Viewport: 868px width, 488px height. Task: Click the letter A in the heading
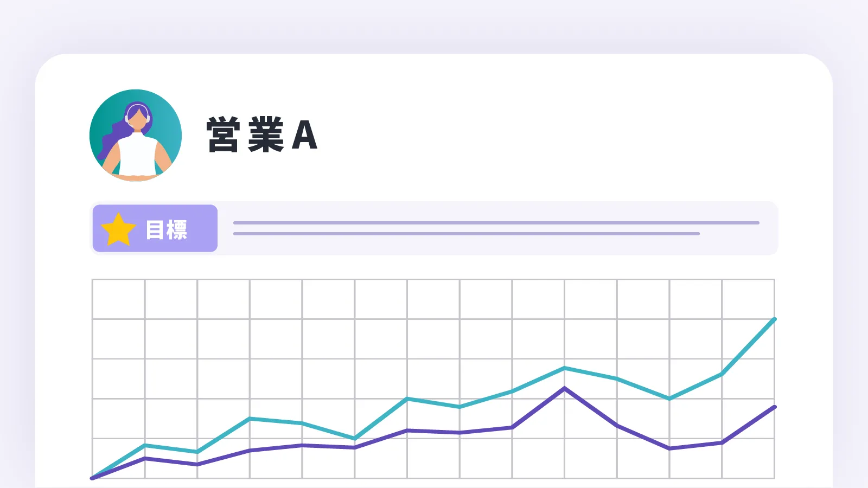coord(304,135)
